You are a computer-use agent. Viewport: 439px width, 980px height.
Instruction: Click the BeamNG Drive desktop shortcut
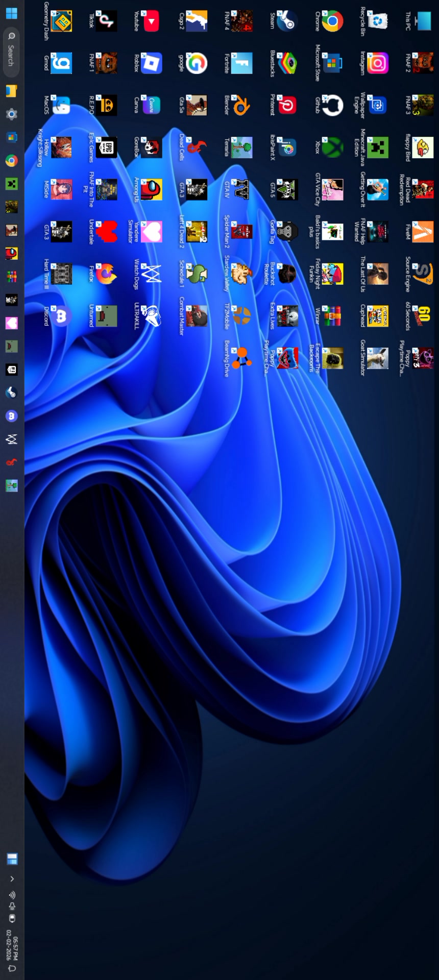[241, 358]
